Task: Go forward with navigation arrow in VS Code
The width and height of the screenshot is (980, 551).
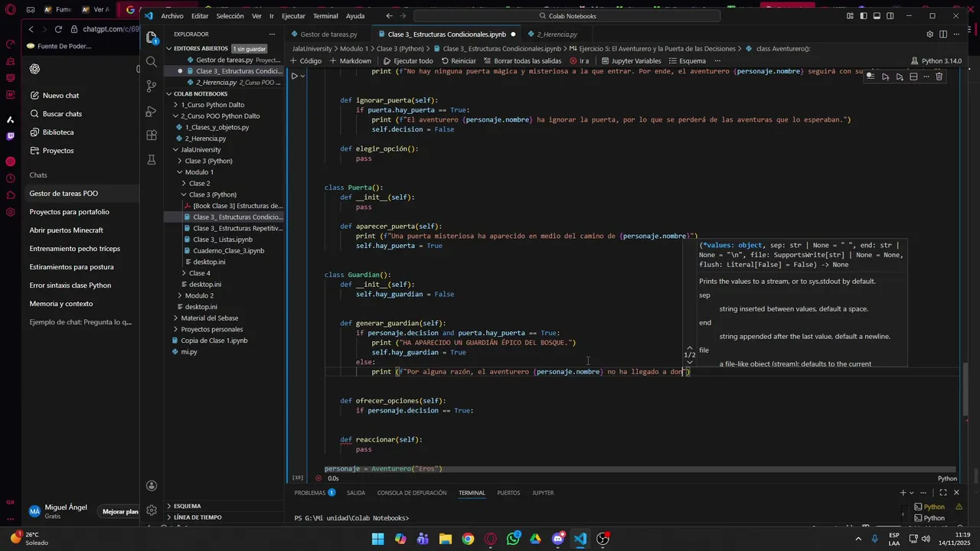Action: click(x=403, y=15)
